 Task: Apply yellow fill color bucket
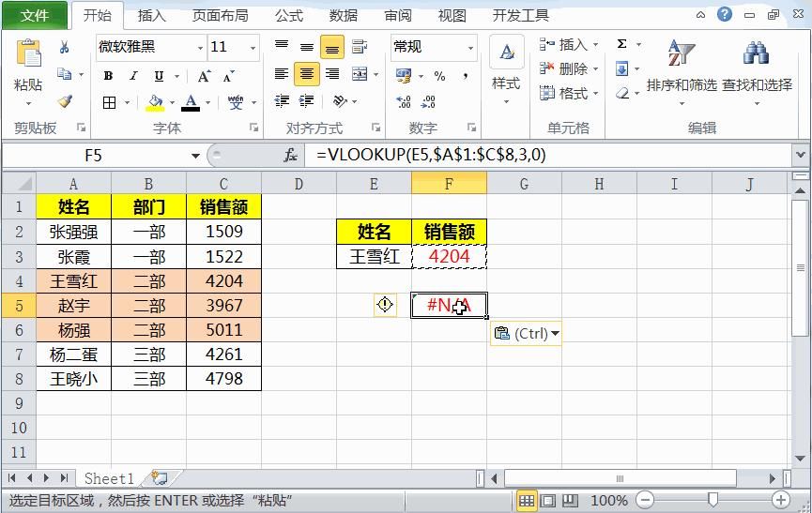click(154, 102)
